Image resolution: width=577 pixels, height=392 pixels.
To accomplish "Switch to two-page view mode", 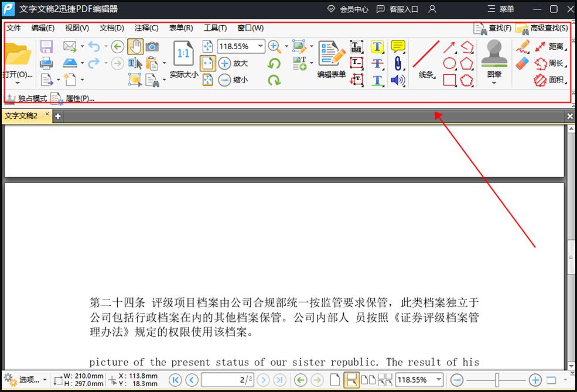I will point(368,380).
